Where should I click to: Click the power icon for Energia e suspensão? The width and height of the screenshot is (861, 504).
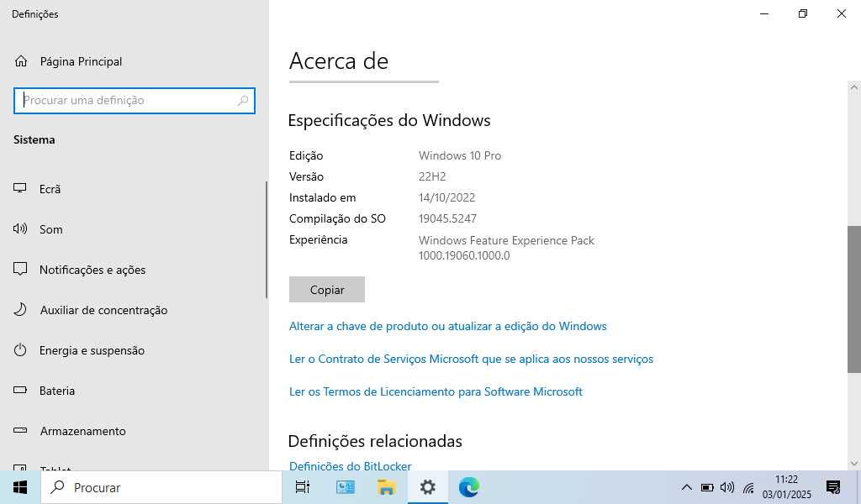(20, 350)
